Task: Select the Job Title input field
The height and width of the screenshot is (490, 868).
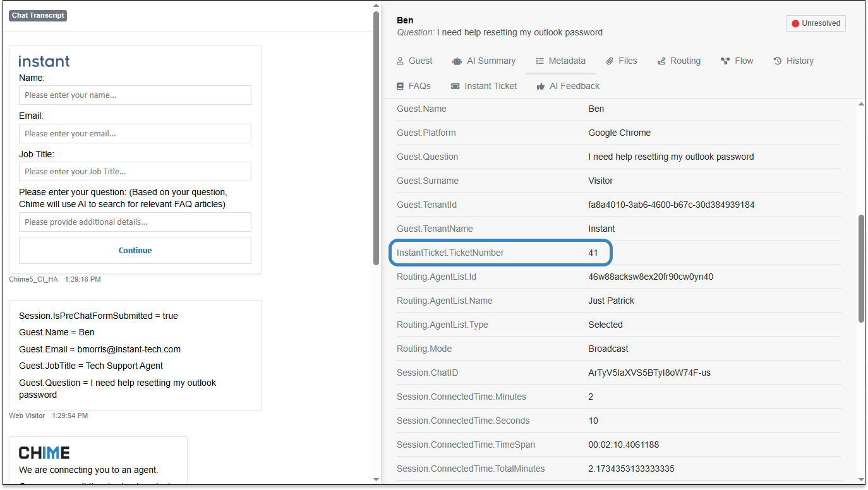Action: (135, 171)
